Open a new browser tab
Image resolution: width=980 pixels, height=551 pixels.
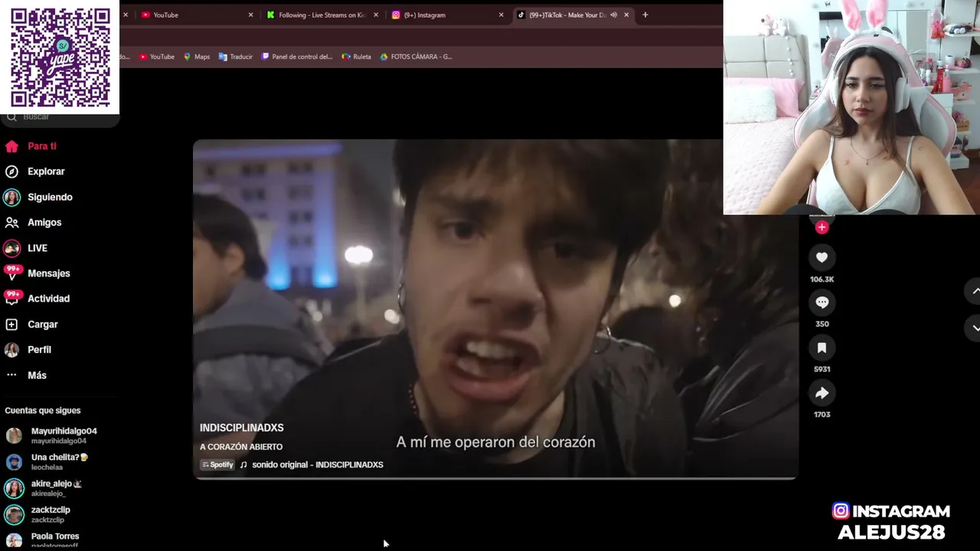point(645,15)
